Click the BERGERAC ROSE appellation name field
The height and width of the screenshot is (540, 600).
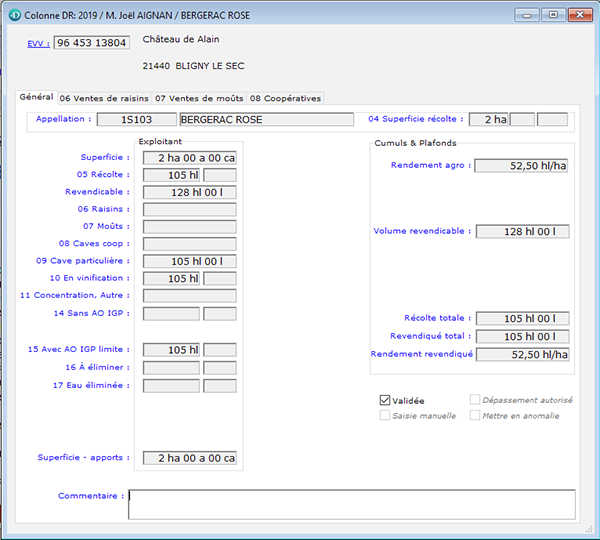coord(267,119)
